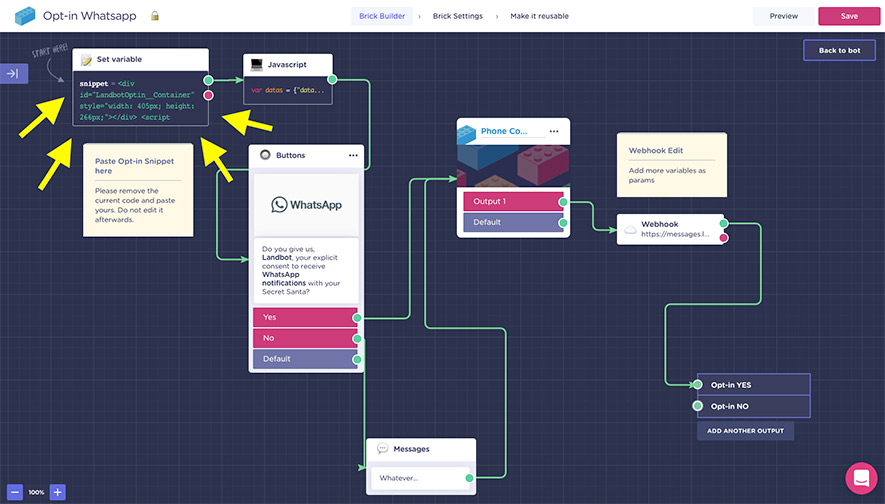Click the Webhook green output connector
The width and height of the screenshot is (885, 504).
724,223
